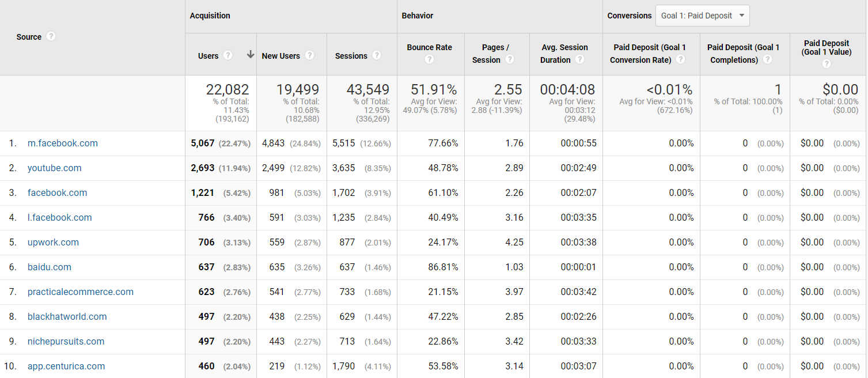Select overall pages per session 2.55
Viewport: 868px width, 378px height.
pos(508,90)
